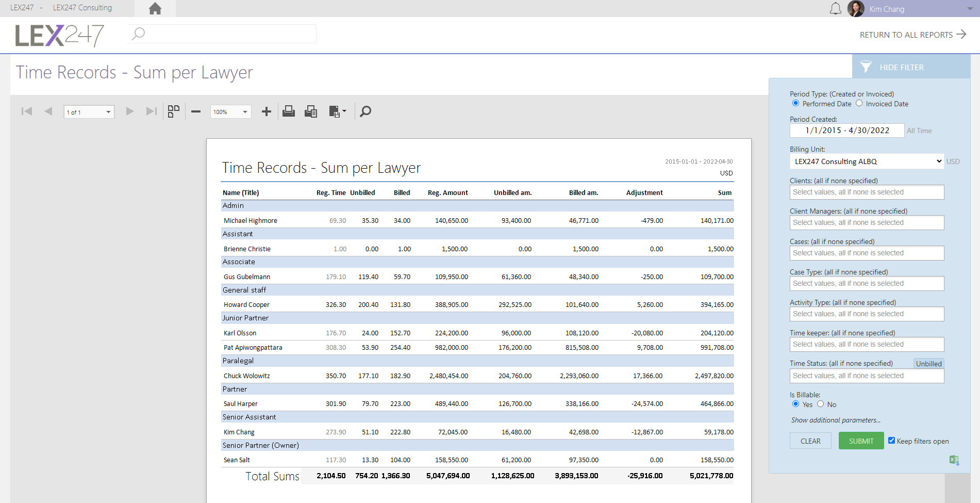Screen dimensions: 980x503
Task: Toggle the multi-page view mode icon
Action: (174, 111)
